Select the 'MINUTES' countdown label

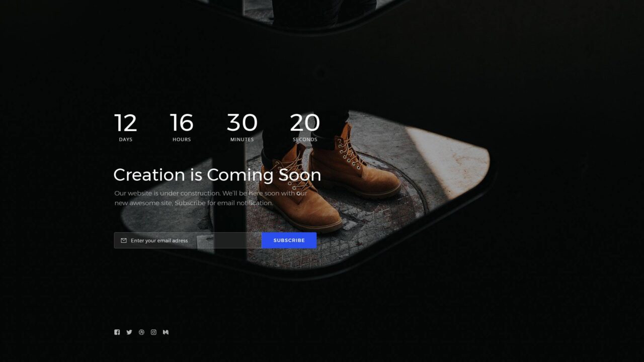click(x=242, y=140)
